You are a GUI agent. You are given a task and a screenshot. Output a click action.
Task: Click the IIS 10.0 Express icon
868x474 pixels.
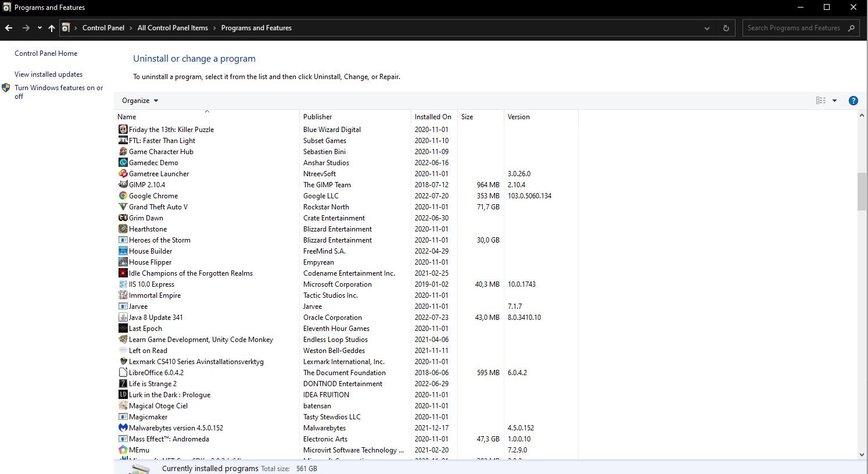(x=123, y=284)
